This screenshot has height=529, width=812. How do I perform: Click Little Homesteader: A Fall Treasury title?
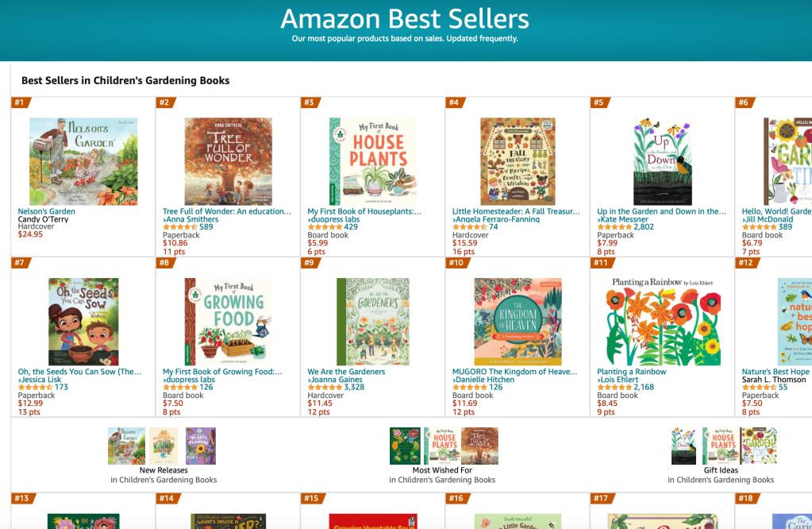click(x=516, y=211)
